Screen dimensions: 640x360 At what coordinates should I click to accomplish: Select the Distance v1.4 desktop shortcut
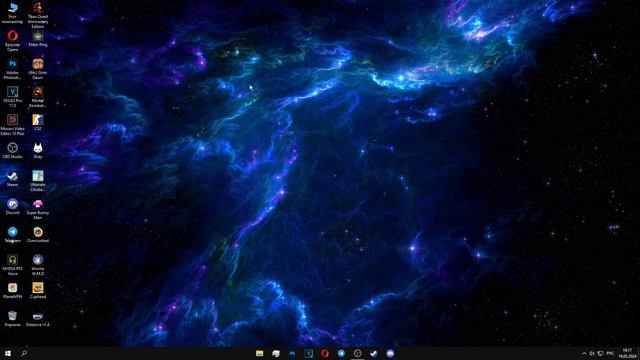coord(38,319)
